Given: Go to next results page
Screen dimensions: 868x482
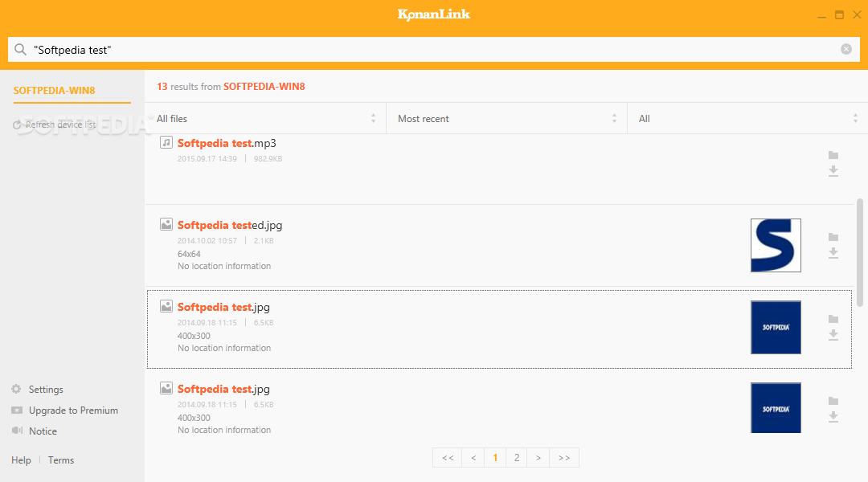Looking at the screenshot, I should click(x=538, y=458).
